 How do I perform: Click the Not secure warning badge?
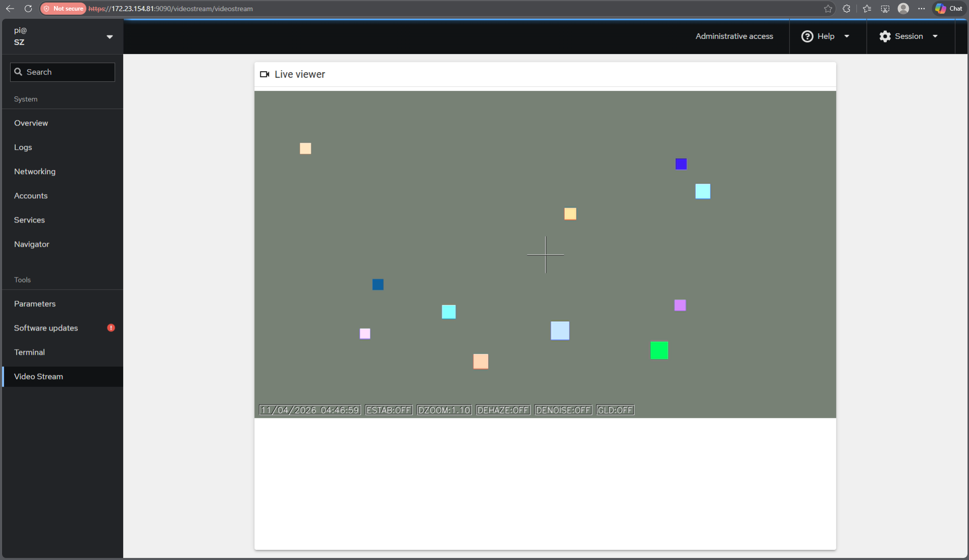(x=63, y=9)
